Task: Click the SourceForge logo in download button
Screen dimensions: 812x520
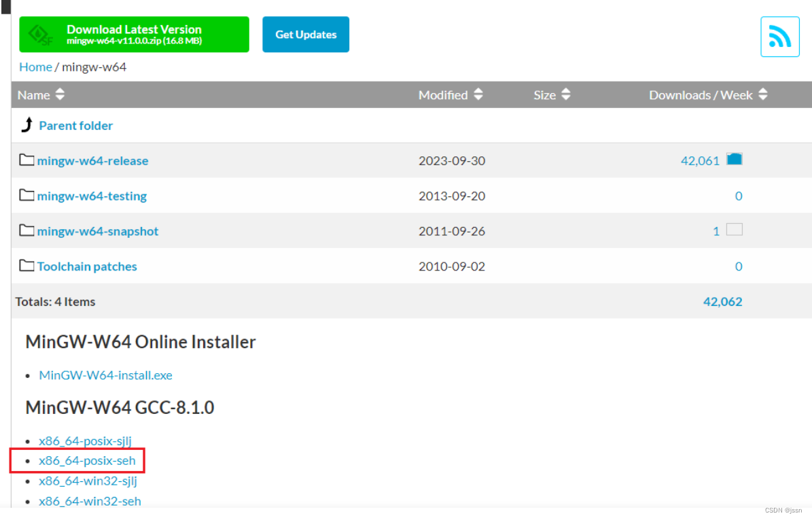Action: 40,35
